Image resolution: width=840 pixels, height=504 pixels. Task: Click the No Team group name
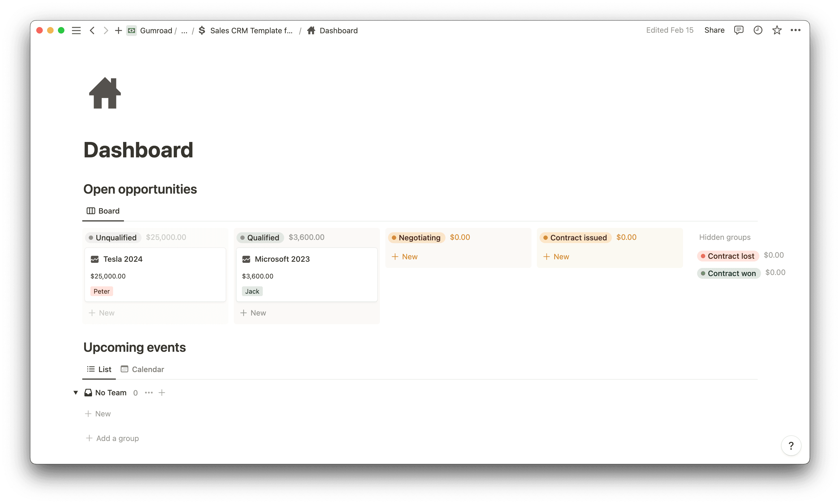(111, 393)
